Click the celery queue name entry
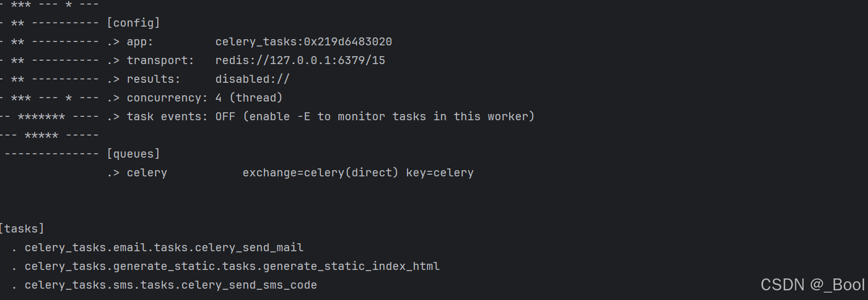The width and height of the screenshot is (868, 300). 146,173
